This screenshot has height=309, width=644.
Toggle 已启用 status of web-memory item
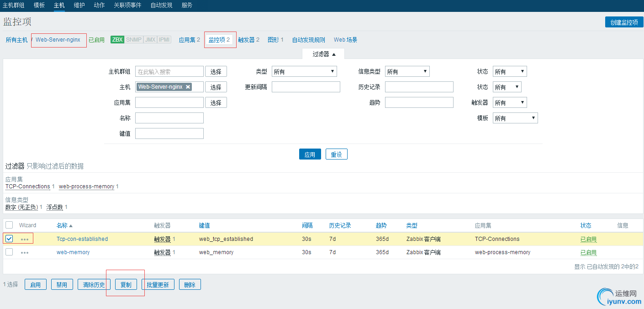(x=588, y=252)
